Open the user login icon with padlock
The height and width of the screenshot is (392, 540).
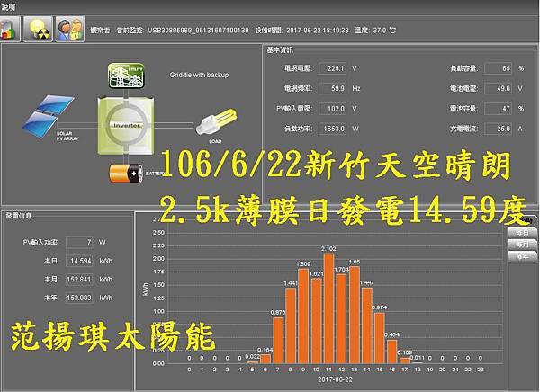(x=70, y=30)
